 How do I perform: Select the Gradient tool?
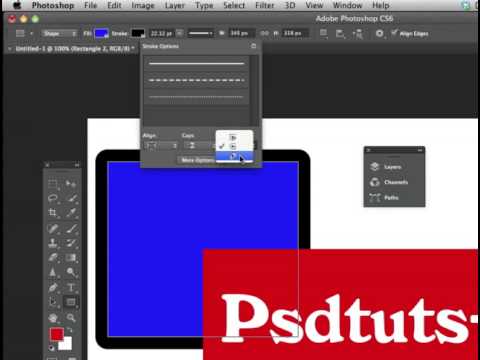71,258
